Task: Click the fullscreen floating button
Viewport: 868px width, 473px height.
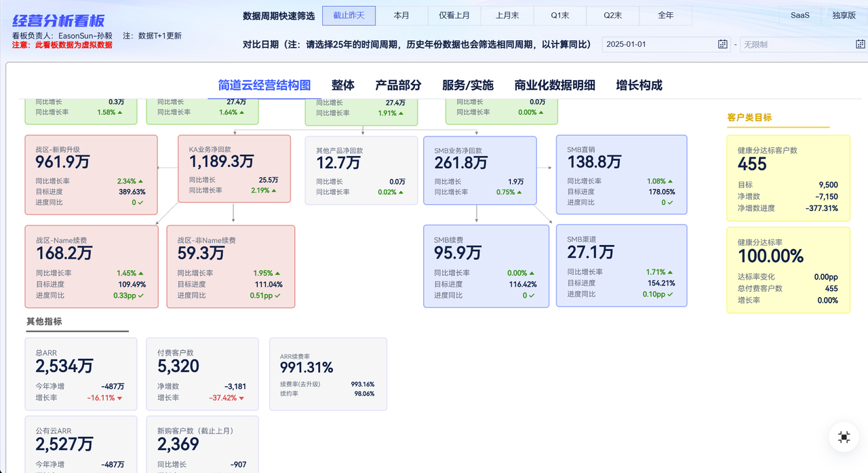Action: [844, 437]
